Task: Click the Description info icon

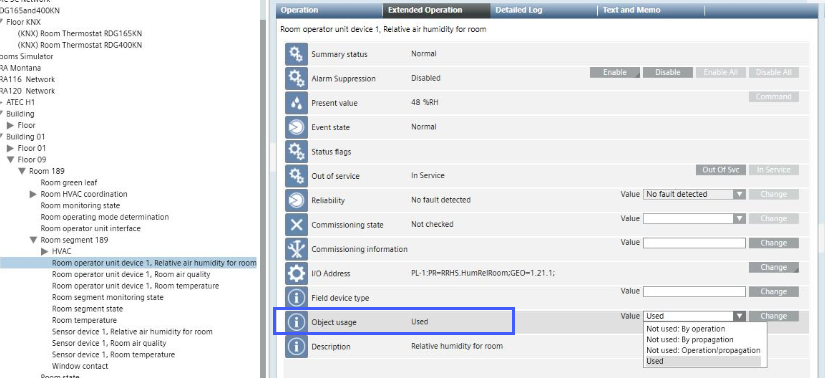Action: (x=296, y=346)
